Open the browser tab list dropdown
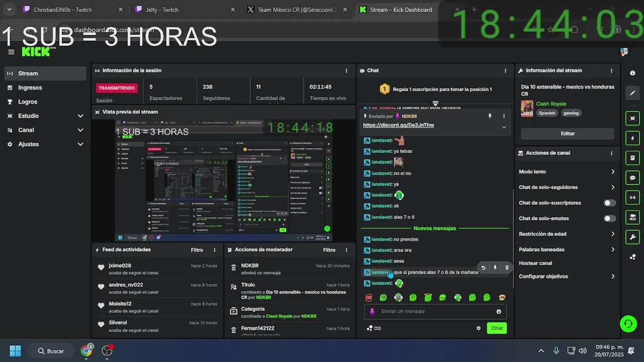The width and height of the screenshot is (644, 362). coord(9,10)
